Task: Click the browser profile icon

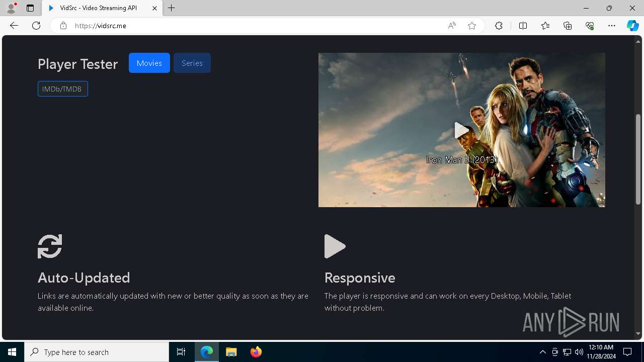Action: pos(11,8)
